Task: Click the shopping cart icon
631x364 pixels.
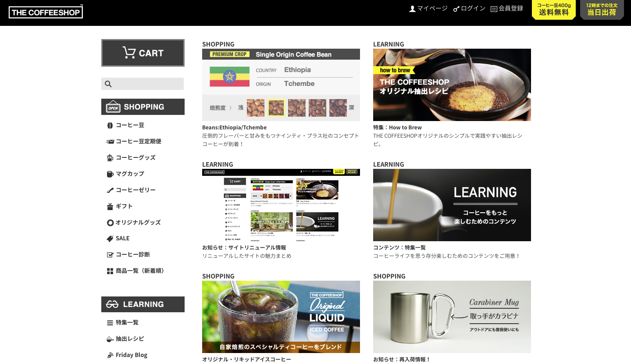Action: click(129, 53)
